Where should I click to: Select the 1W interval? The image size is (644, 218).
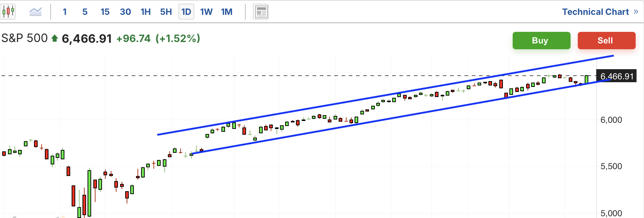207,12
